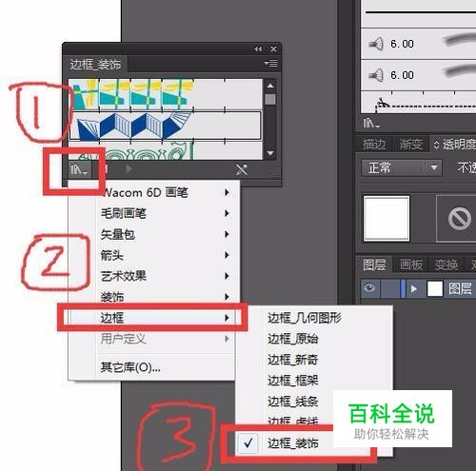Screen dimensions: 476x471
Task: Pick the green swirl ornament border brush
Action: tap(165, 150)
